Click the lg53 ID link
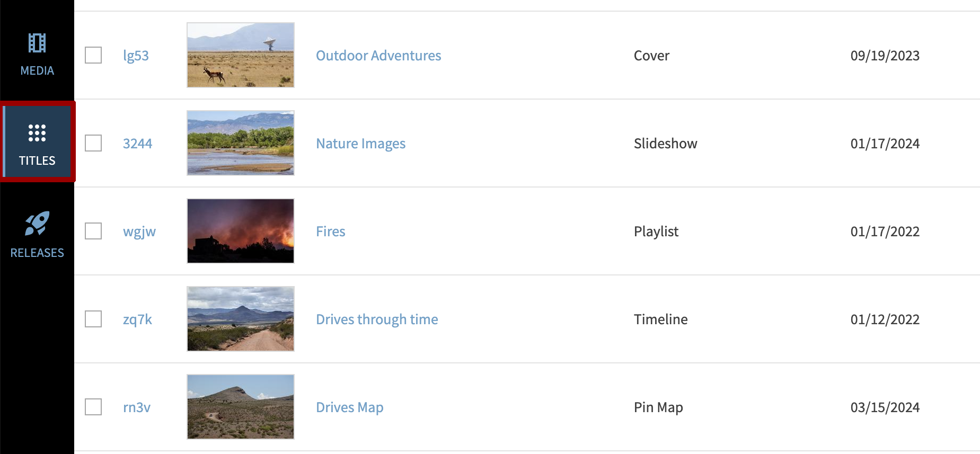The image size is (980, 454). 136,56
